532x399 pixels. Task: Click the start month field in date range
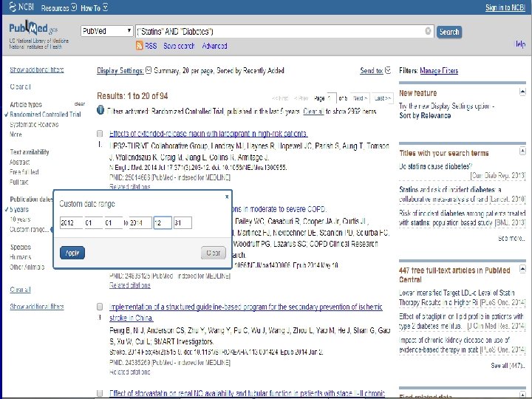click(x=94, y=223)
